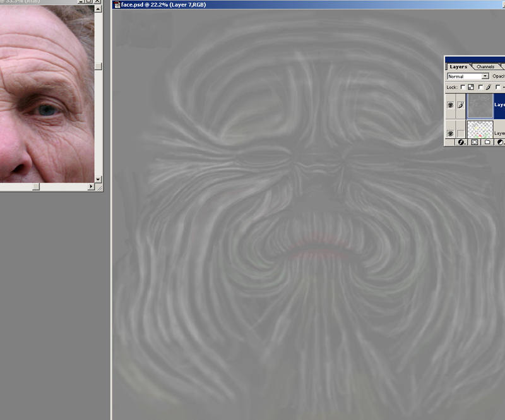Open the Normal blend mode dropdown
505x420 pixels.
point(485,76)
